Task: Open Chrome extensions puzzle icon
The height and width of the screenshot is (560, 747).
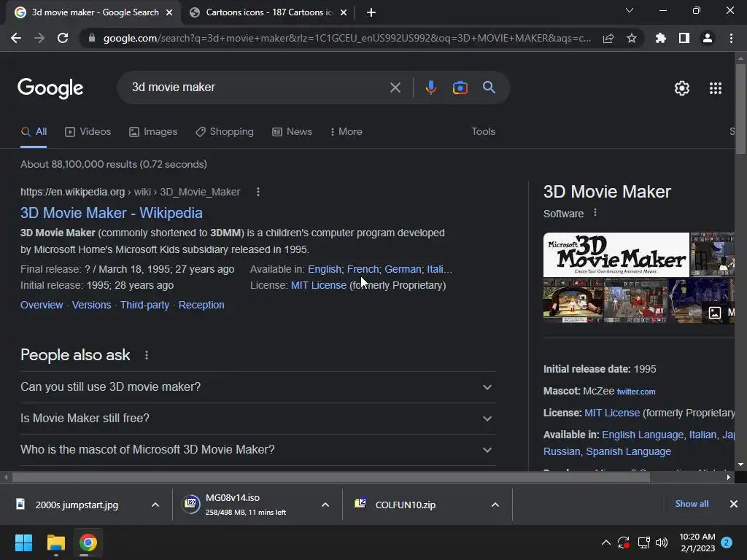Action: click(661, 38)
